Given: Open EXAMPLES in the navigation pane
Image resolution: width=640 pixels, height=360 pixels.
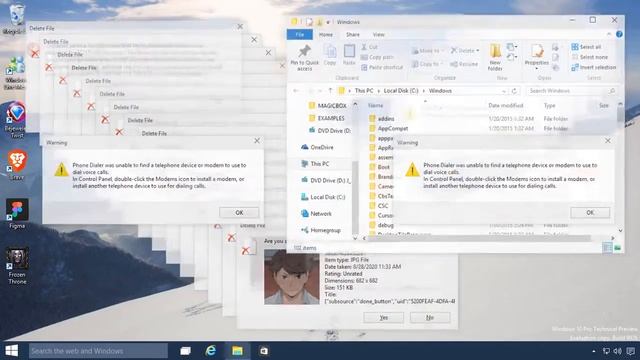Looking at the screenshot, I should [x=327, y=118].
